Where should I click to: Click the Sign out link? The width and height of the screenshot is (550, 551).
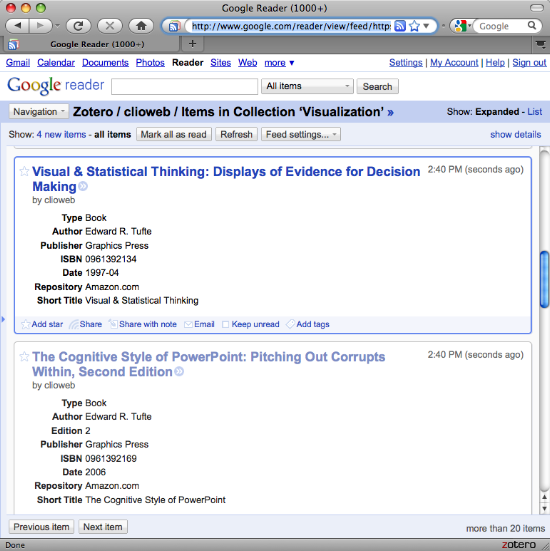pyautogui.click(x=529, y=63)
